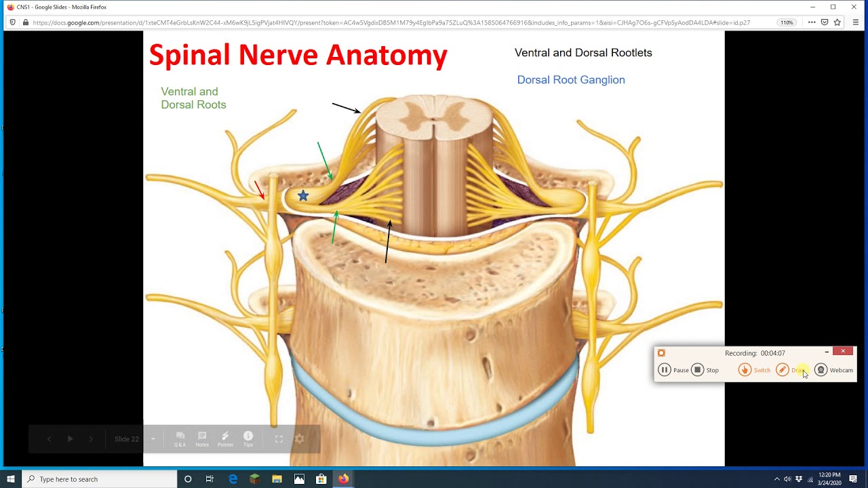The width and height of the screenshot is (868, 488).
Task: Switch to Firefox via taskbar icon
Action: pyautogui.click(x=343, y=479)
